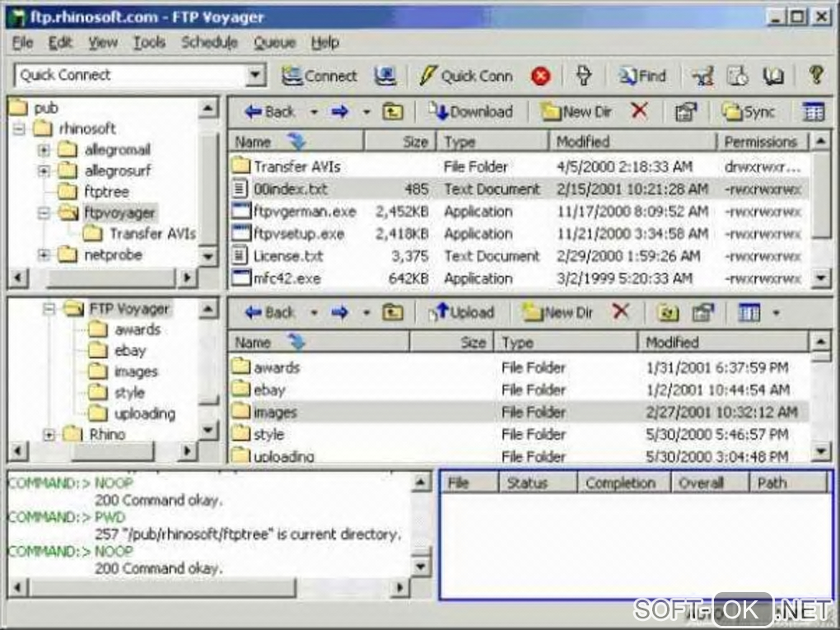Click the yellow help question mark icon
This screenshot has width=840, height=630.
816,75
